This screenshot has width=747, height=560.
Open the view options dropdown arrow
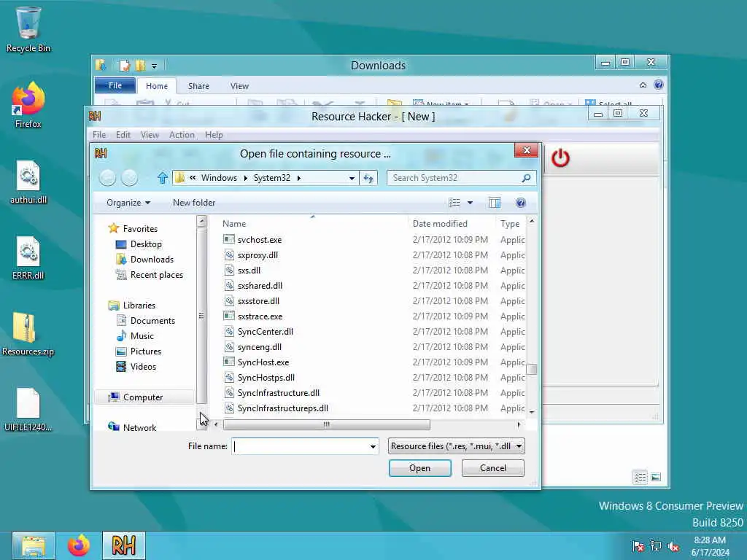[x=471, y=203]
